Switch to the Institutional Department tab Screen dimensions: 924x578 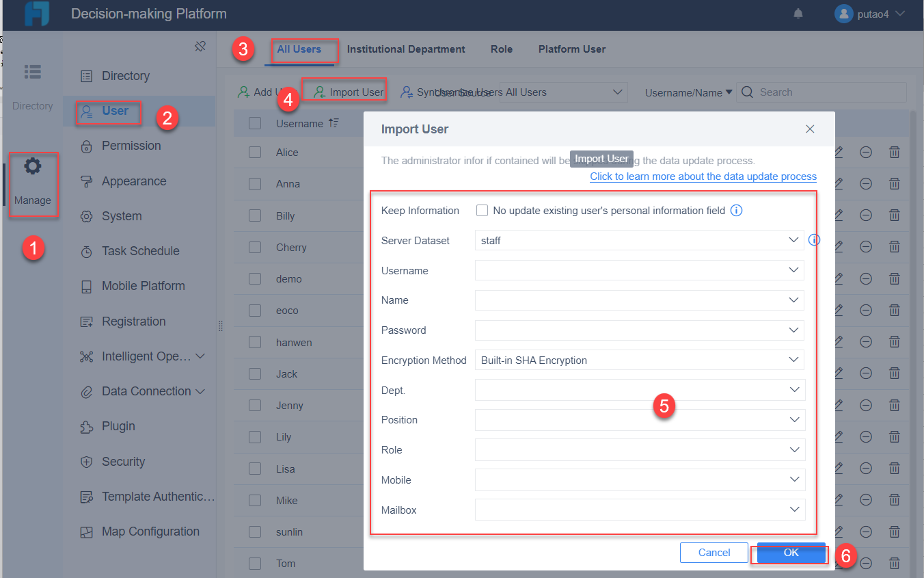click(x=406, y=49)
